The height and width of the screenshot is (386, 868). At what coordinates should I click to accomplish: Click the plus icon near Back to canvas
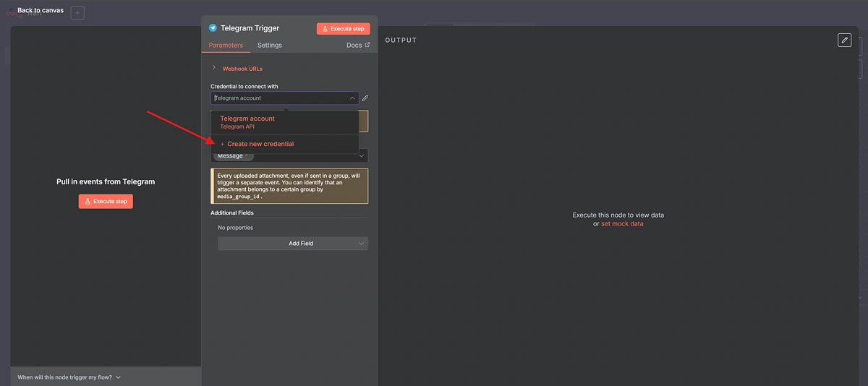[77, 13]
